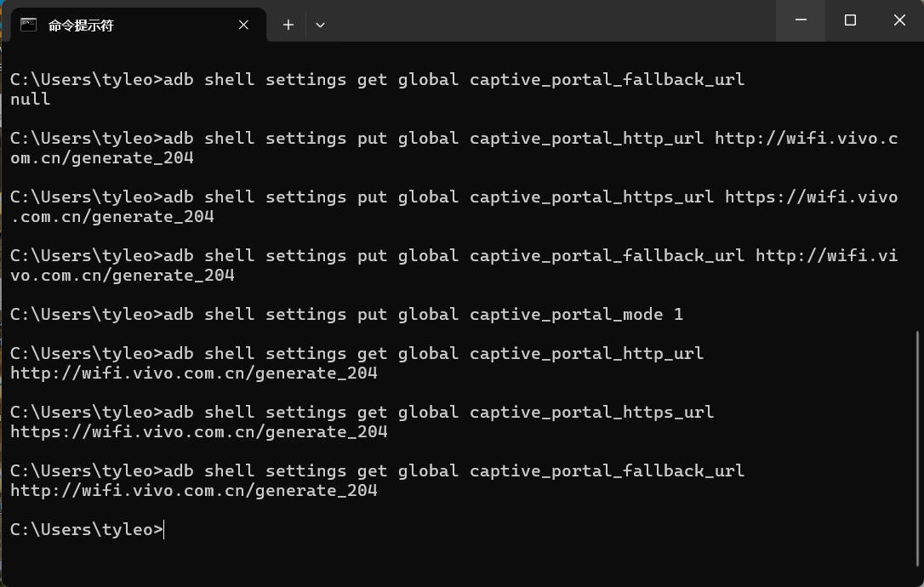Click the last http://wifi.vivo.com.cn/generate_204 output

pos(194,490)
